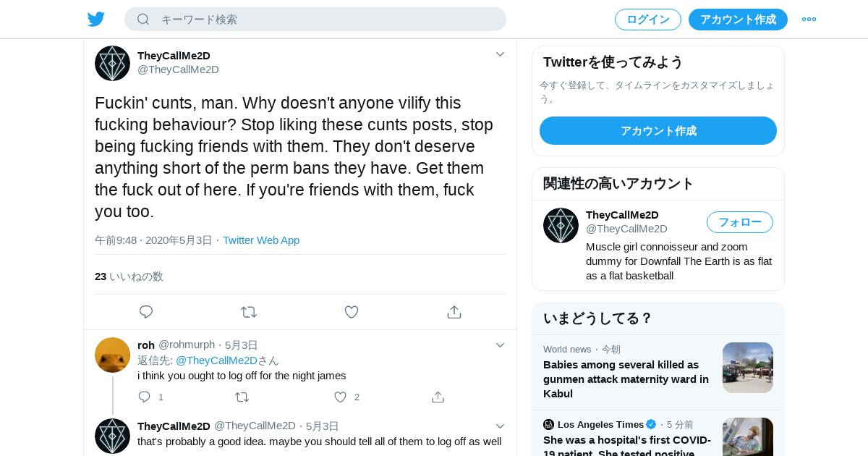Open the chevron menu on roh's reply
The height and width of the screenshot is (456, 868).
[x=500, y=345]
